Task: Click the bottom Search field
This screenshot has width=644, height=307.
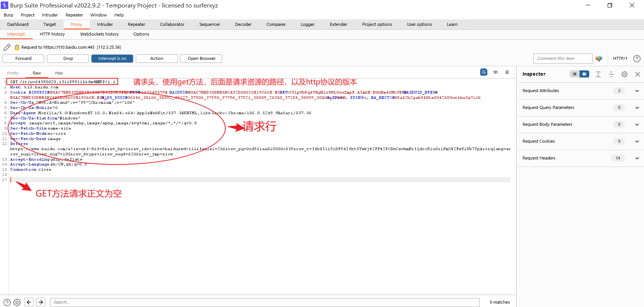Action: click(x=265, y=302)
